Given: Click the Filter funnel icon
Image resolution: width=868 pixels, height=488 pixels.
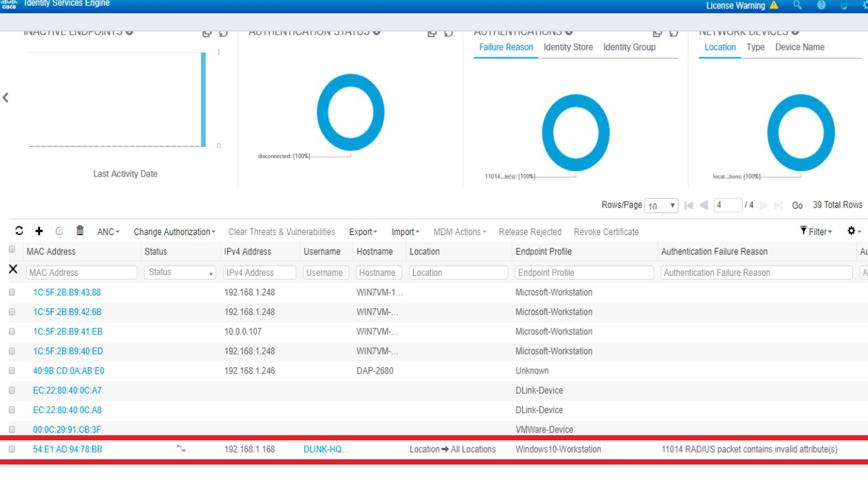Looking at the screenshot, I should (x=804, y=231).
